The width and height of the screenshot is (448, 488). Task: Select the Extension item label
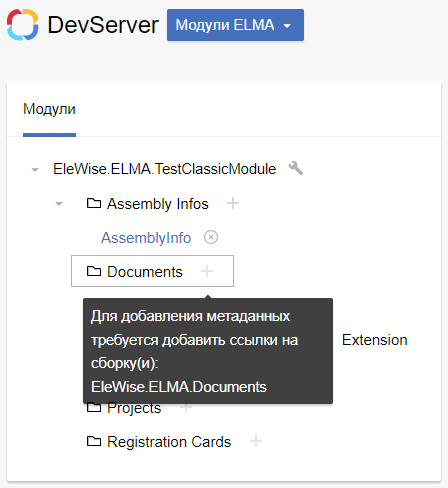tap(375, 340)
